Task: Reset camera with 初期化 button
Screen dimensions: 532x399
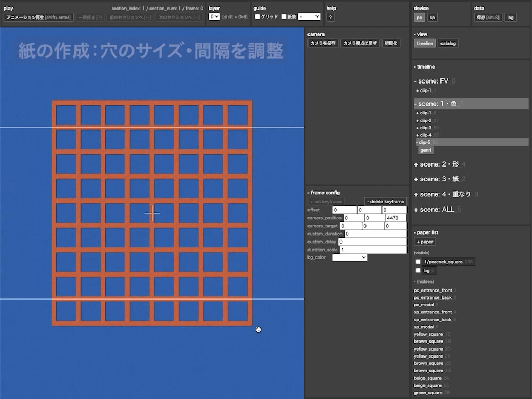Action: 390,43
